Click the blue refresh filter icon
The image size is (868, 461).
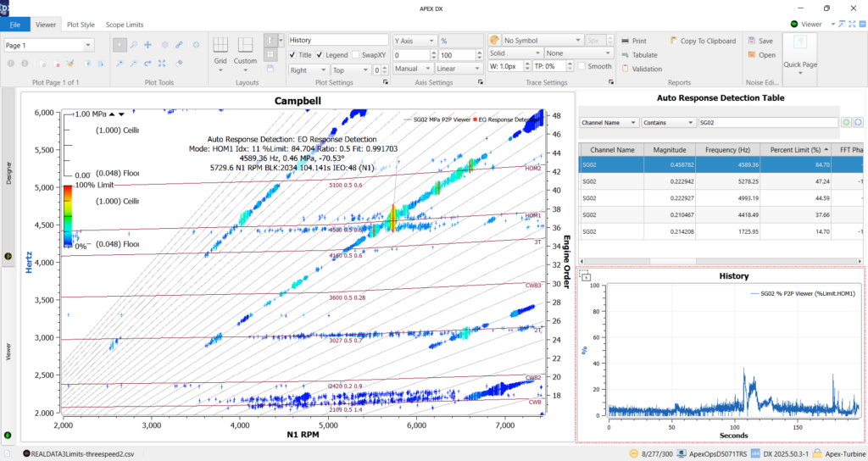[x=858, y=123]
